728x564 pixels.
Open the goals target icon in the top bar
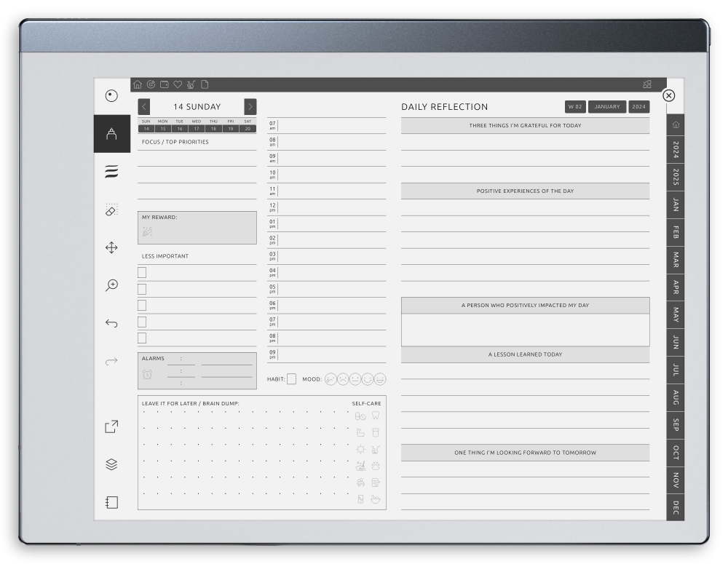pos(151,84)
